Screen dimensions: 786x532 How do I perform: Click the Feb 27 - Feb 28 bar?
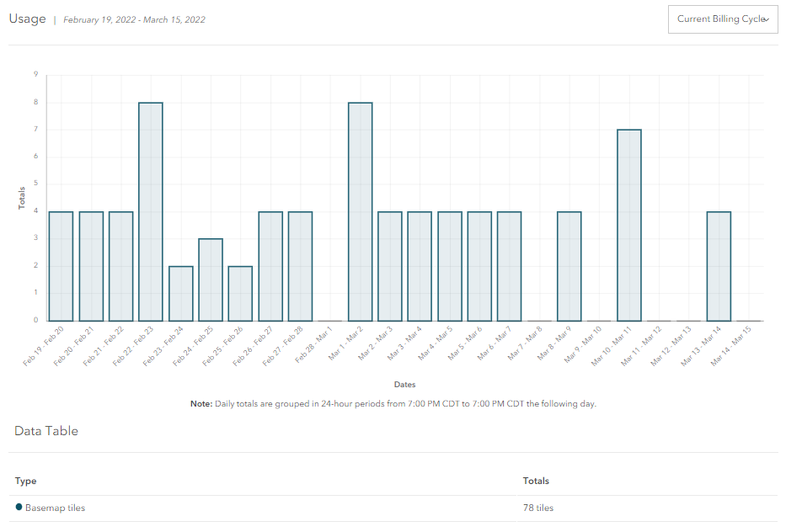(300, 266)
